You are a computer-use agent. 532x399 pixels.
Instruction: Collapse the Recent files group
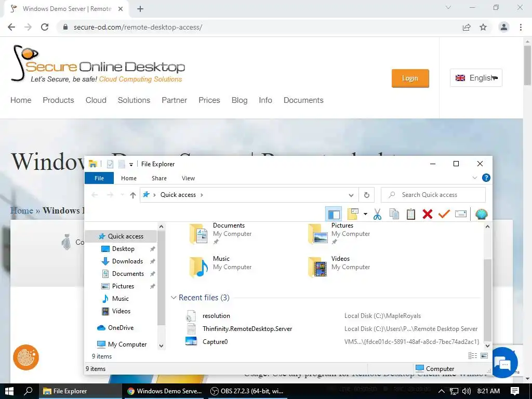click(174, 298)
